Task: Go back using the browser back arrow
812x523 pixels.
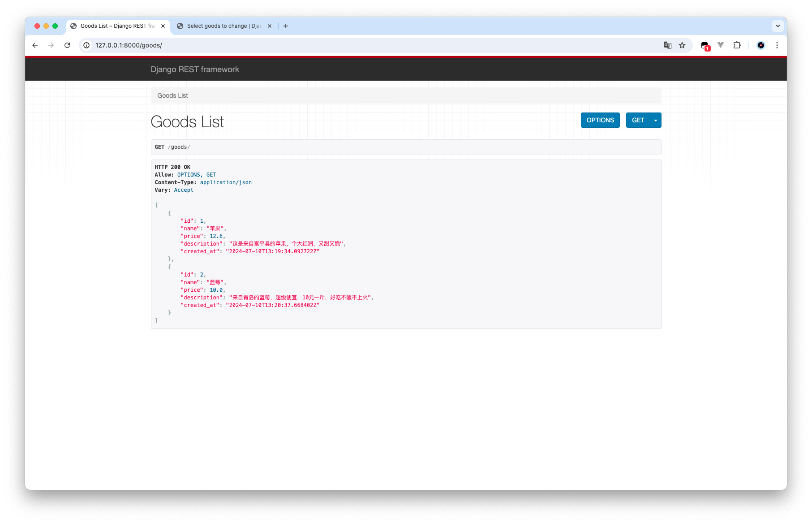Action: pos(35,45)
